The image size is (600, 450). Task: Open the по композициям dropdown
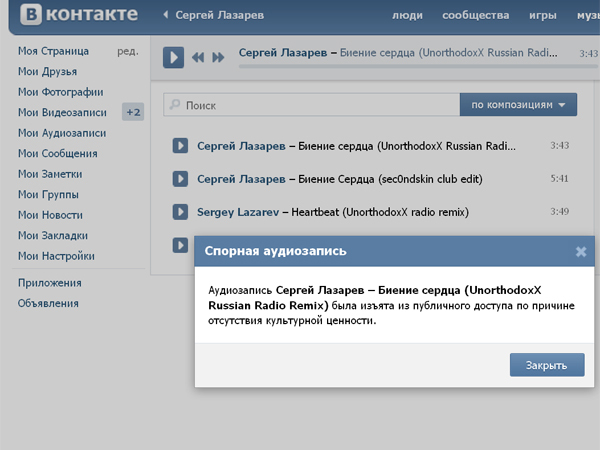518,105
